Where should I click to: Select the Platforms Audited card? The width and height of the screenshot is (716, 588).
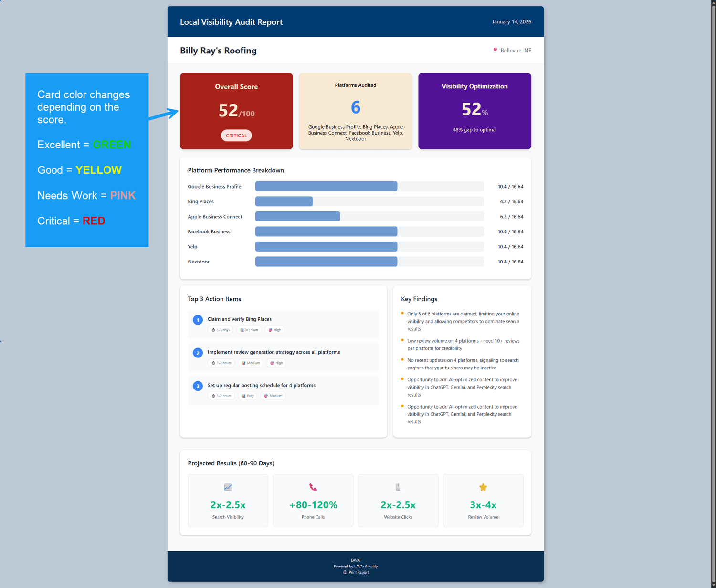356,111
